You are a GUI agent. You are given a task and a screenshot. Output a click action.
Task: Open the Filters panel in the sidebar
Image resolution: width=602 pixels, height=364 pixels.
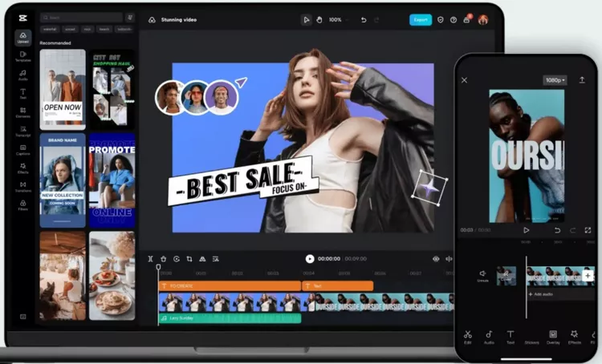click(23, 205)
